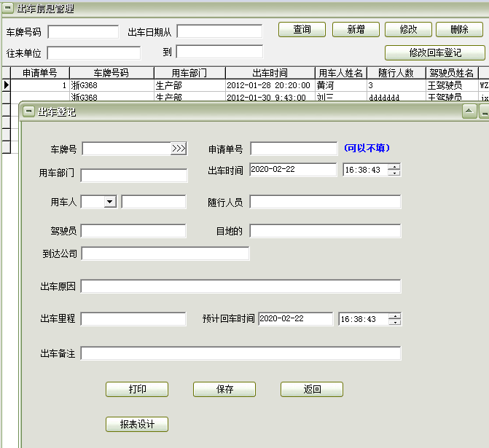Decrease 预计回车时间 time with the spinner down
Viewport: 489px width, 448px height.
(x=395, y=322)
